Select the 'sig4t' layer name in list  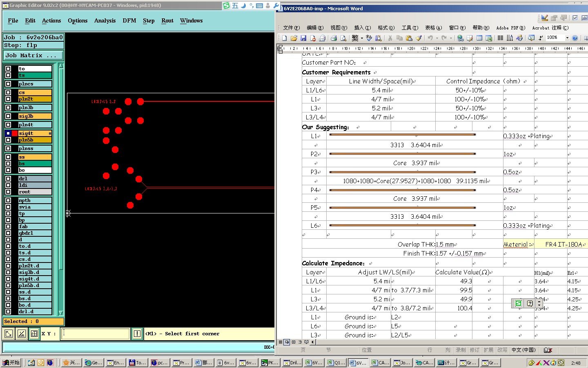pyautogui.click(x=35, y=133)
